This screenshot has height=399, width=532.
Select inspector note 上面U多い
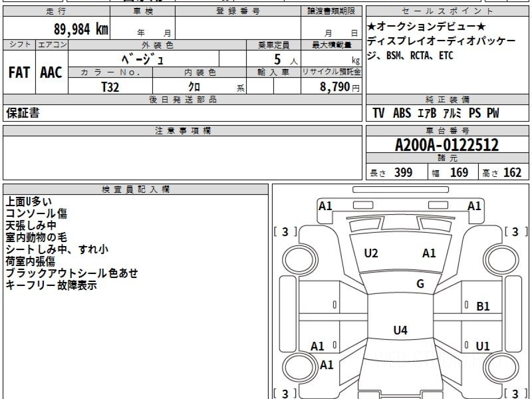(x=29, y=202)
